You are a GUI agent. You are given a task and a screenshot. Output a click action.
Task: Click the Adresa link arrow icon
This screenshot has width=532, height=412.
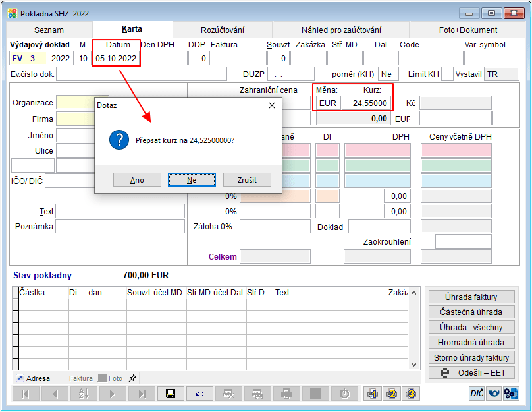point(20,378)
